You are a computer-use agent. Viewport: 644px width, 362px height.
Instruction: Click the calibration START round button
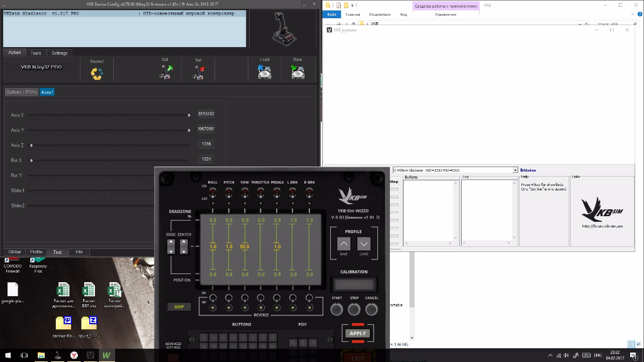[x=337, y=309]
